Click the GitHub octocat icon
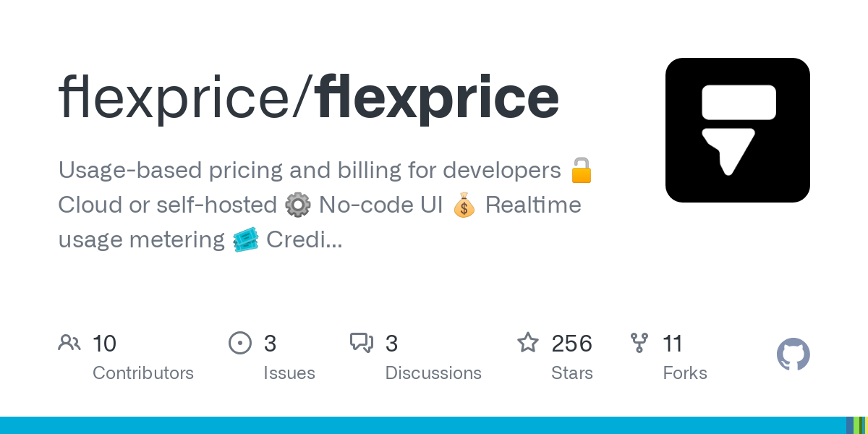868x434 pixels. click(793, 354)
